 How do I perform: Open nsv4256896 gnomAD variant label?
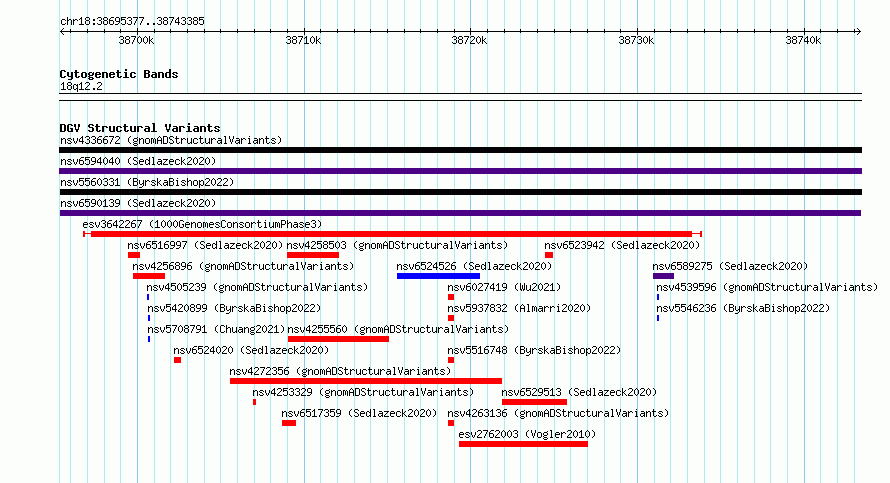coord(243,266)
